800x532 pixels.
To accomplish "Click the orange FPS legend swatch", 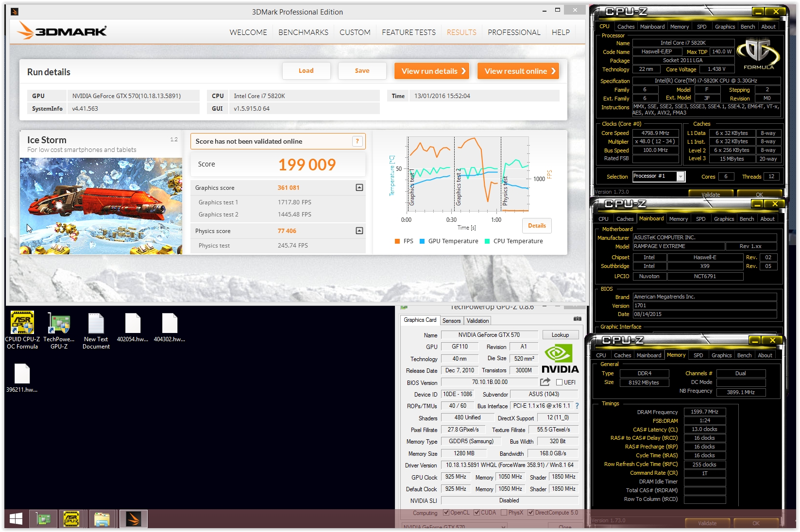I will coord(397,241).
